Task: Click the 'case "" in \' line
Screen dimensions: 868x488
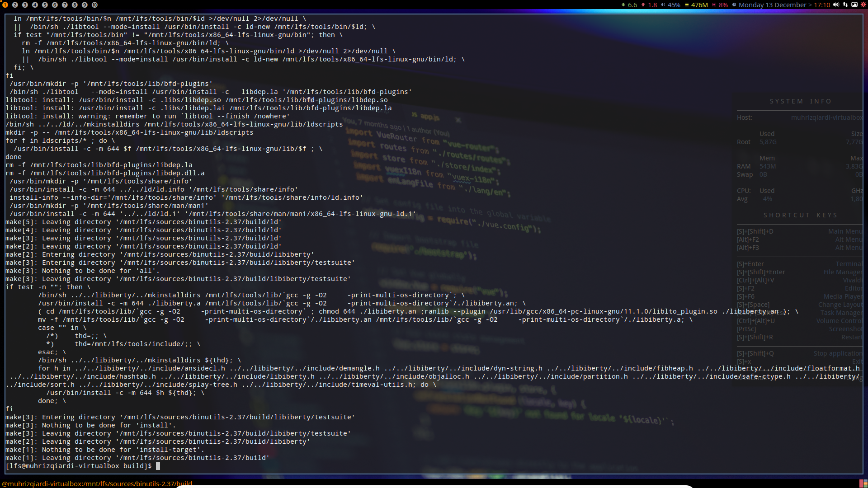Action: pyautogui.click(x=62, y=328)
